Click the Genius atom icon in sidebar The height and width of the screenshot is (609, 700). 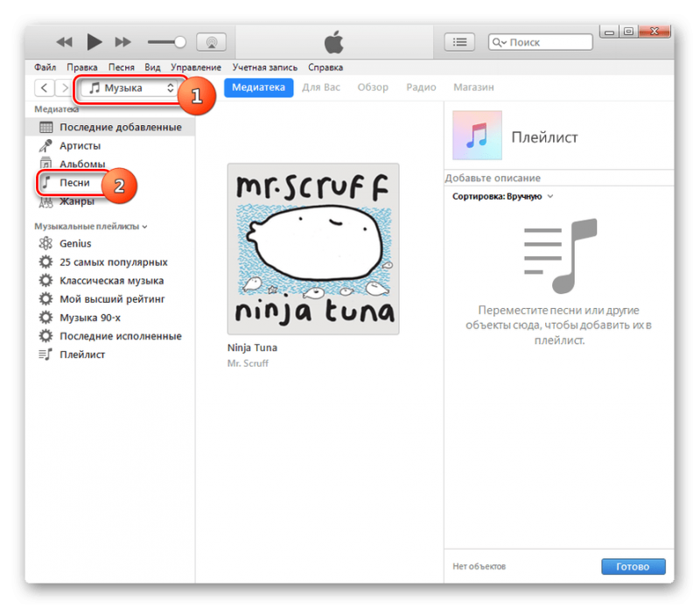click(x=45, y=243)
